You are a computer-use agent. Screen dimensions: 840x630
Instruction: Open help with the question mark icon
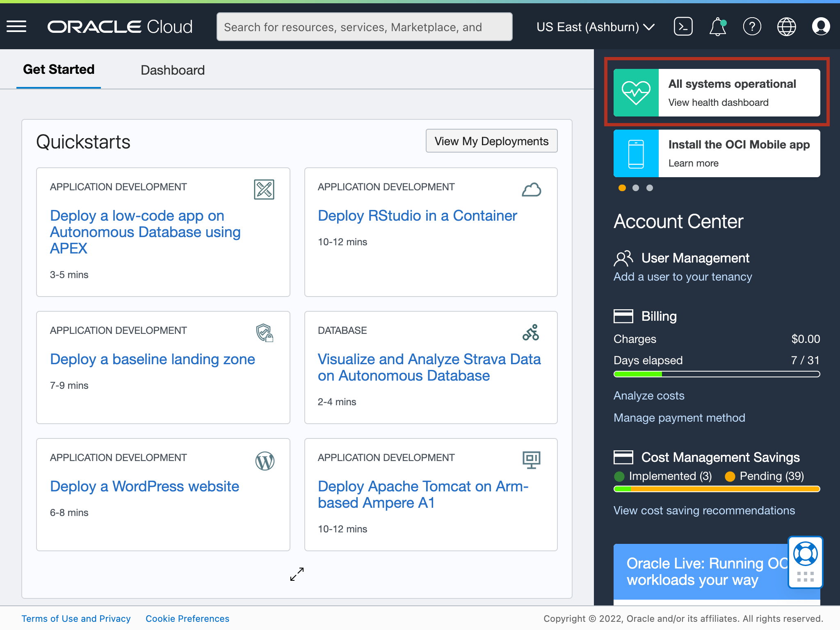752,26
